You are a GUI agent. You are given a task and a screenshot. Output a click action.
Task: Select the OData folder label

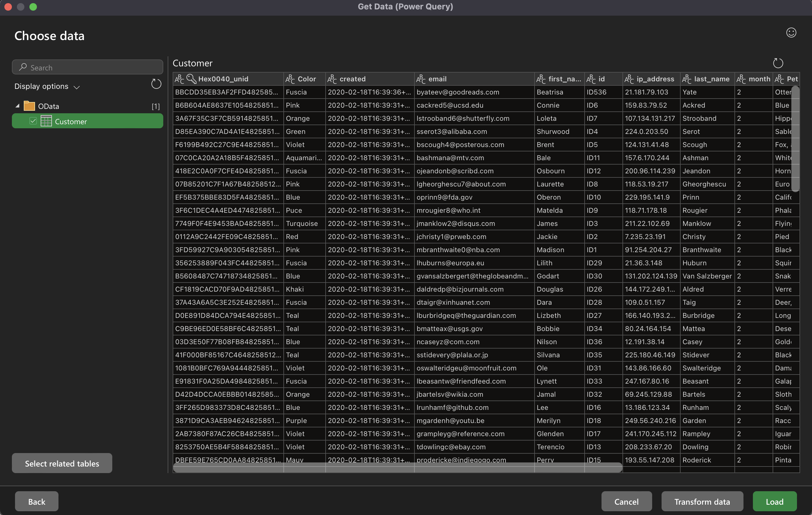(x=48, y=106)
